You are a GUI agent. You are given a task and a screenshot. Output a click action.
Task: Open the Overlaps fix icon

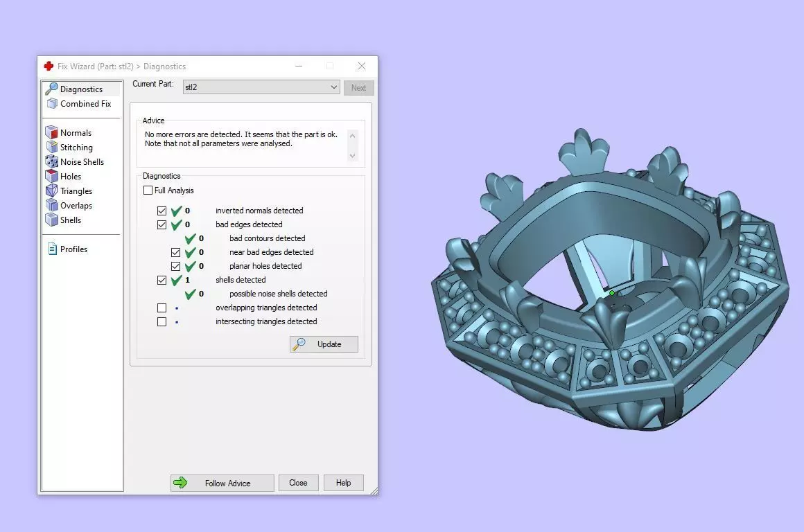tap(51, 205)
